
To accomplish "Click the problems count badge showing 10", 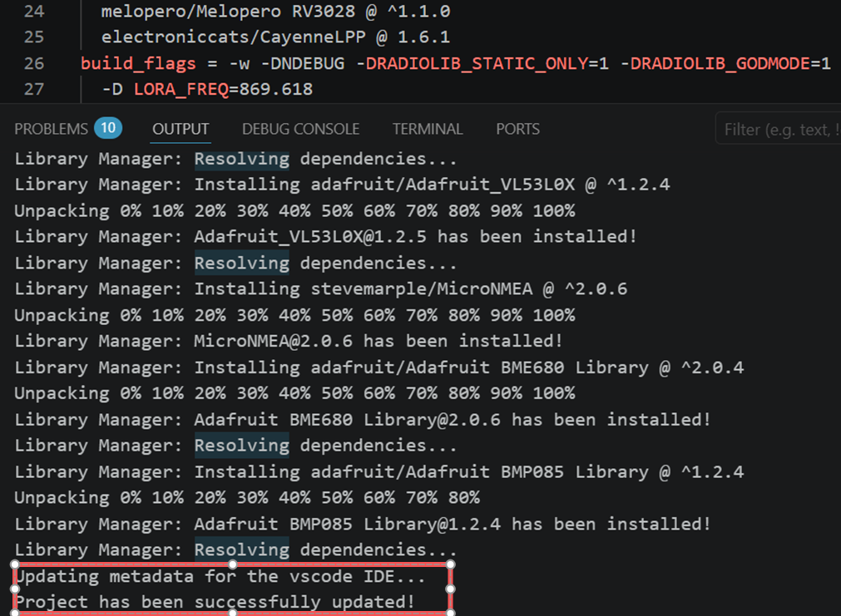I will point(107,128).
